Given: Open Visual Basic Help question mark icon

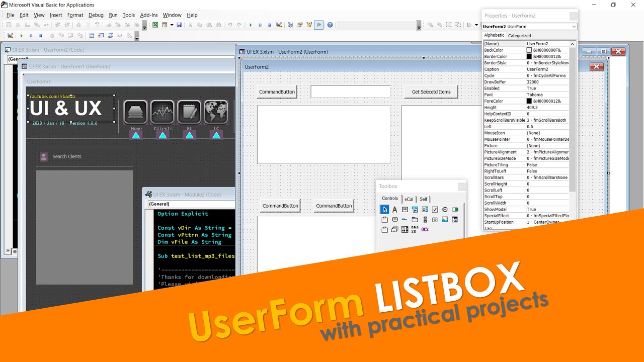Looking at the screenshot, I should click(330, 25).
